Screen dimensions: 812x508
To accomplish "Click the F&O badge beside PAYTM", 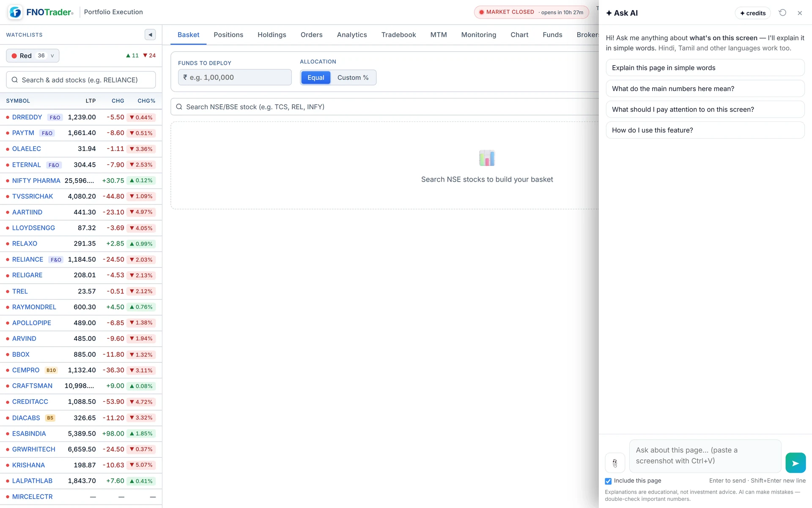I will click(47, 133).
